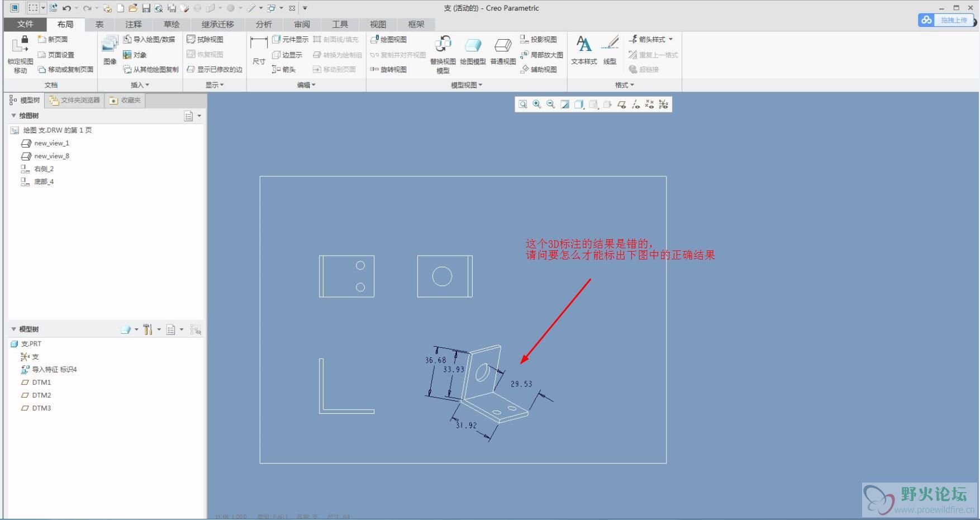Open a file with the folder icon
Viewport: 980px width, 520px height.
coord(132,8)
